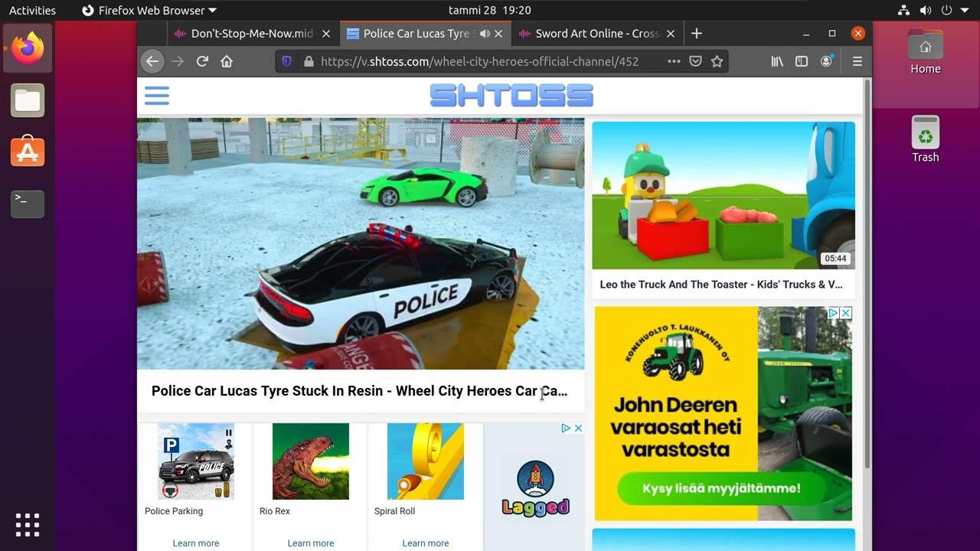Open AdChoices info on John Deere ad
This screenshot has height=551, width=980.
[835, 313]
